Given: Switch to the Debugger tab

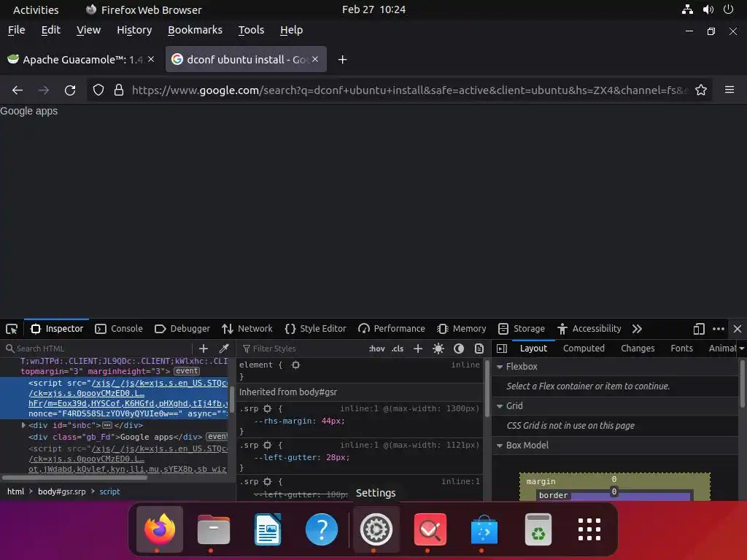Looking at the screenshot, I should coord(182,329).
